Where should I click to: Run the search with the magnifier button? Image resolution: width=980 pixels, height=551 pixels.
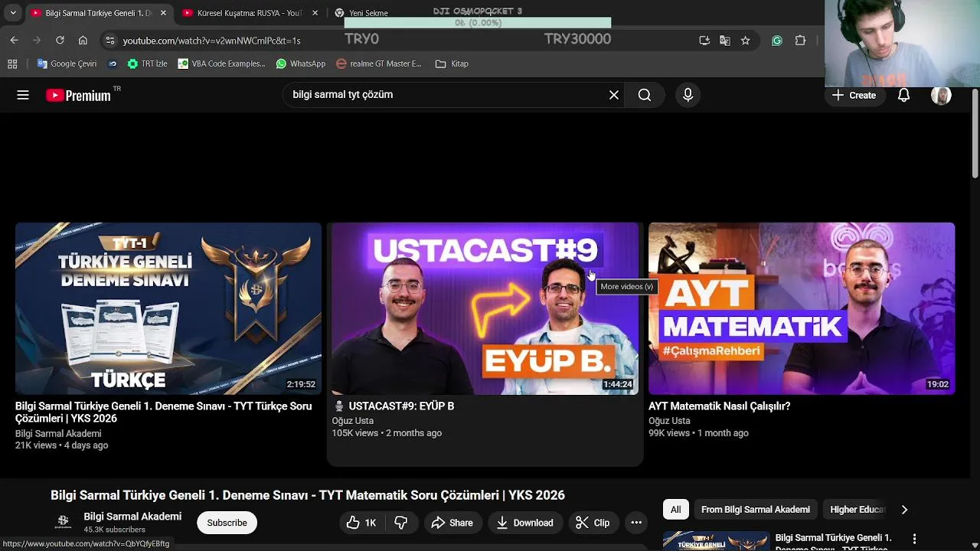(x=645, y=95)
